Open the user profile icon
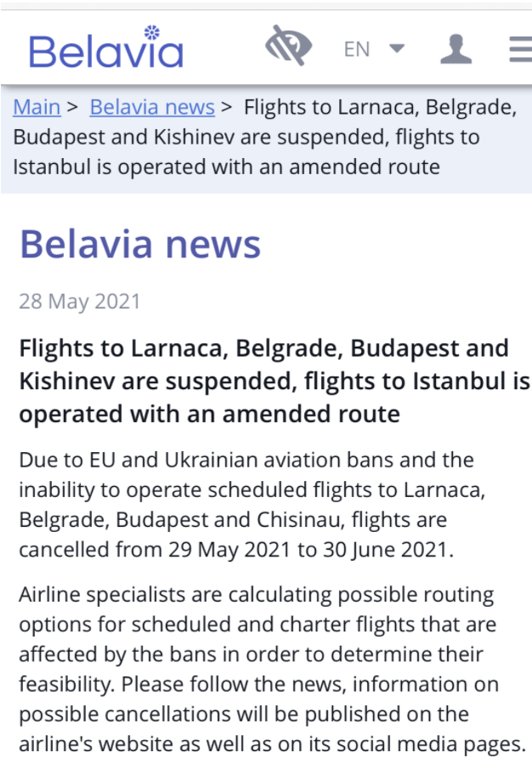 tap(456, 49)
